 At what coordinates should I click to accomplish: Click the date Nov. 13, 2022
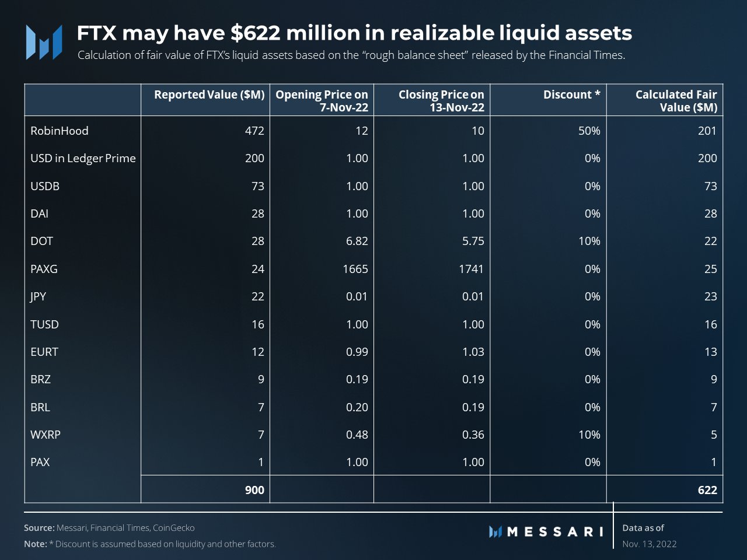pos(650,544)
